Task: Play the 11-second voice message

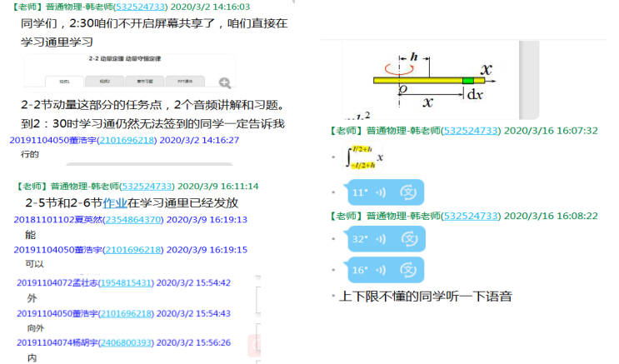Action: [371, 192]
